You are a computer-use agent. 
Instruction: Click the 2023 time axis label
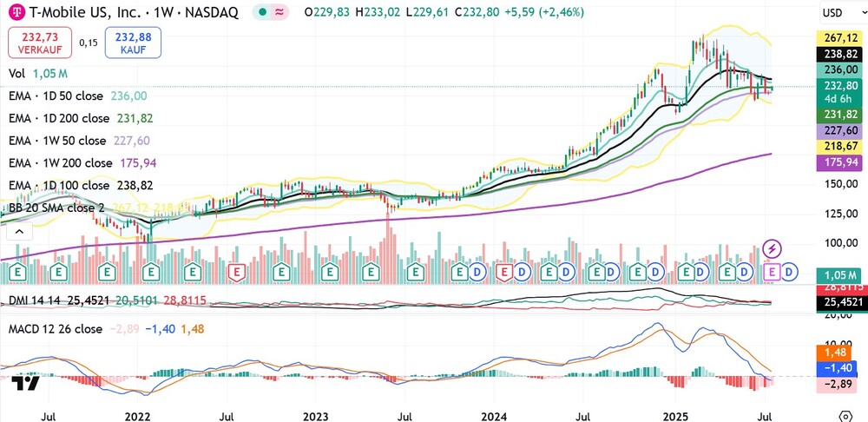pos(316,416)
